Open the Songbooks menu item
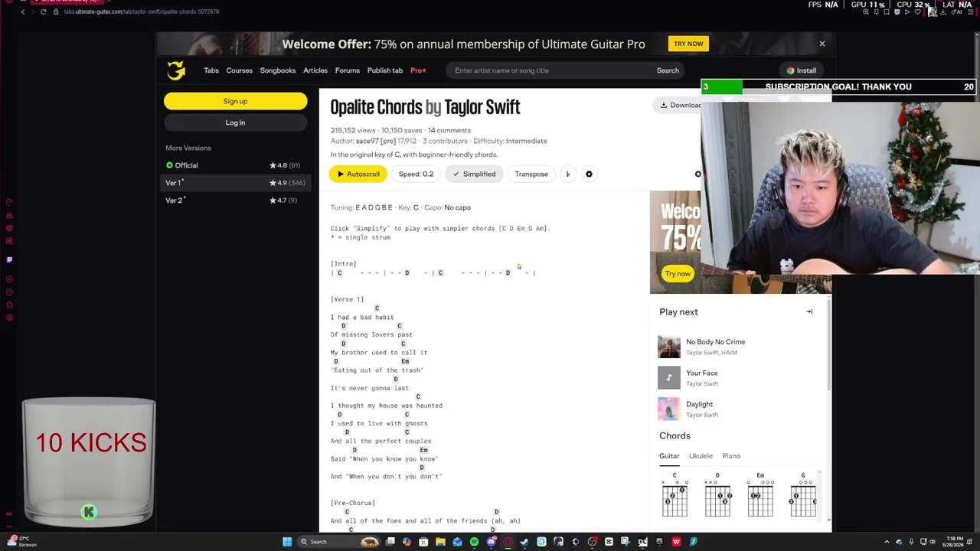The image size is (980, 551). (x=278, y=70)
